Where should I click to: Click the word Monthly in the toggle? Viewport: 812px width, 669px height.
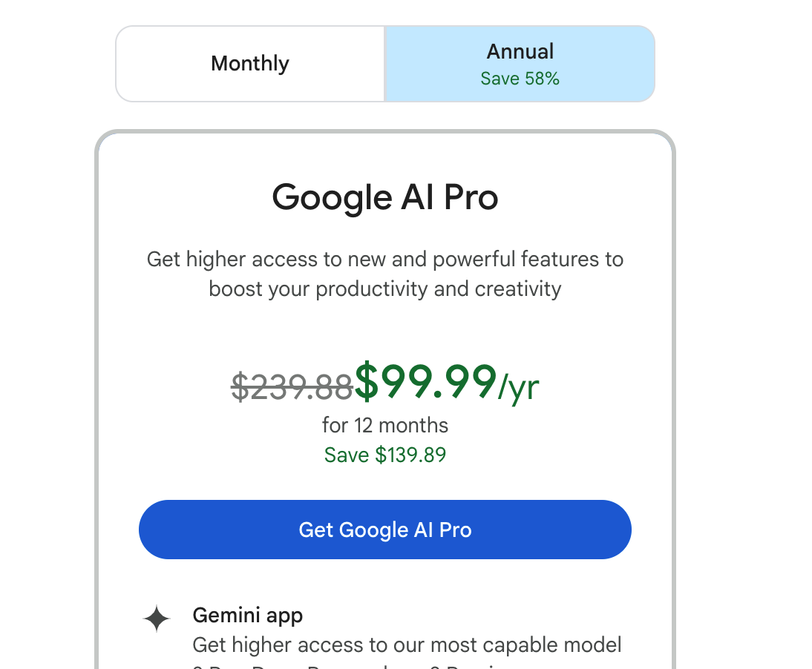coord(250,64)
